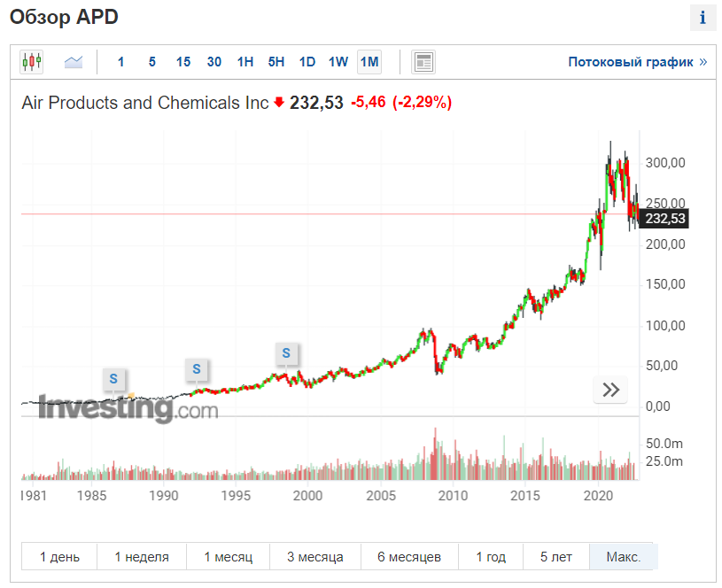
Task: Click the info icon next to Обзор APD
Action: pyautogui.click(x=703, y=18)
